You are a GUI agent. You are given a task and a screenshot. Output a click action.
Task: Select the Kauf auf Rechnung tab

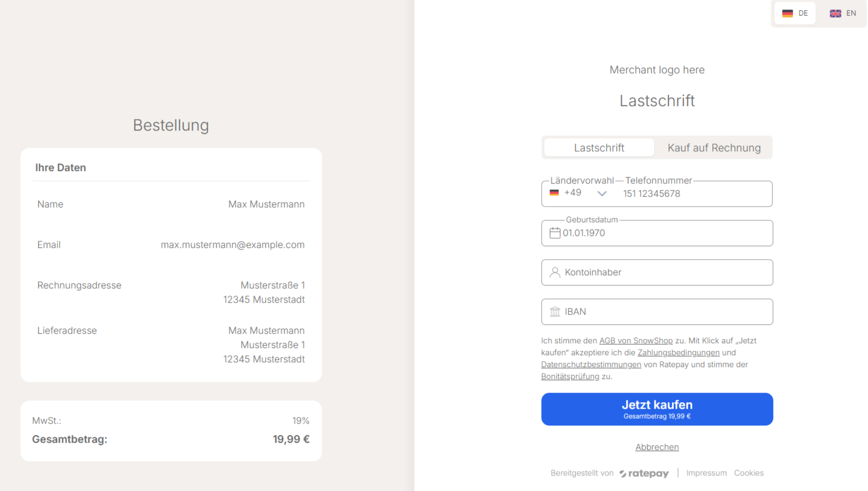pos(714,148)
